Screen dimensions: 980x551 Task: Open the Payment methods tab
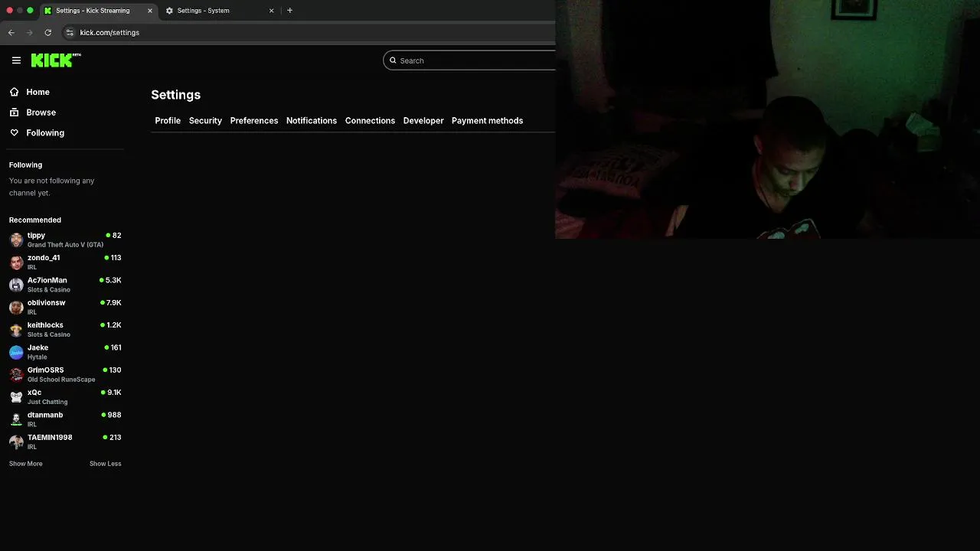pyautogui.click(x=487, y=120)
